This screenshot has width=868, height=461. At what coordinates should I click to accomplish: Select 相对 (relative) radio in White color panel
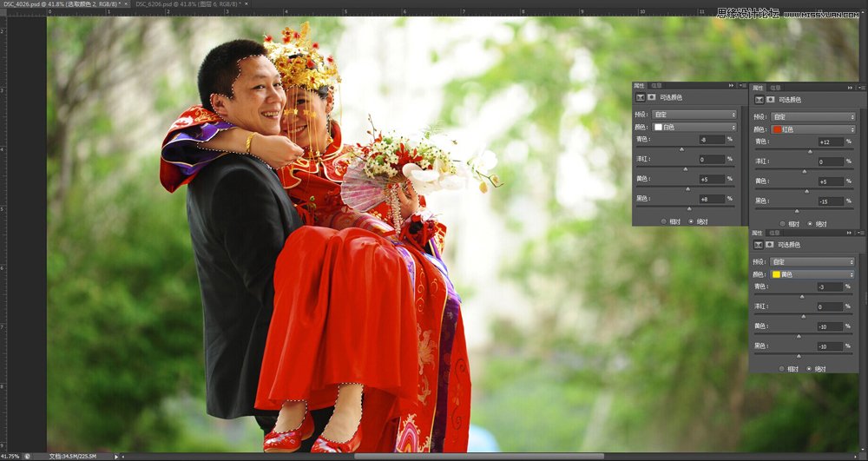pos(664,221)
